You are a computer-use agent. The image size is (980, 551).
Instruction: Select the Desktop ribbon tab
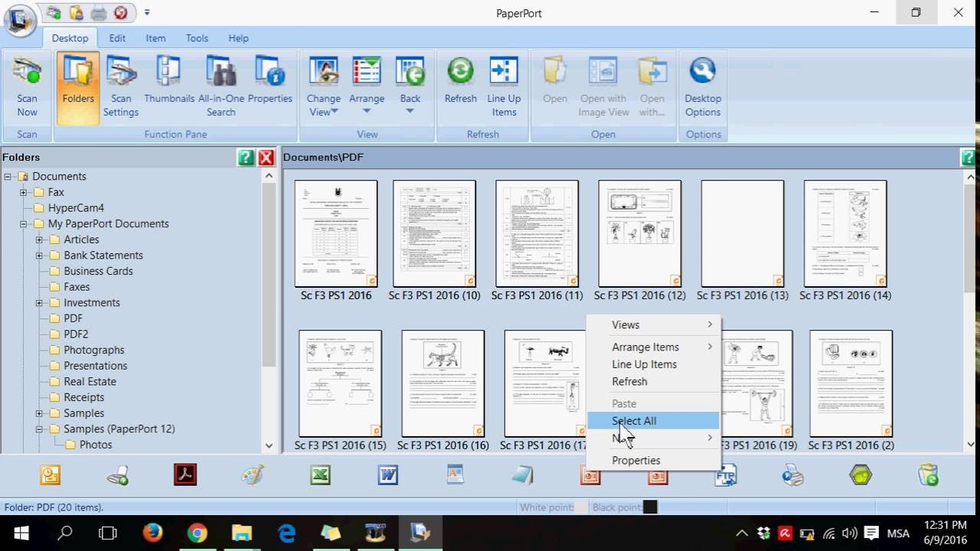click(70, 38)
